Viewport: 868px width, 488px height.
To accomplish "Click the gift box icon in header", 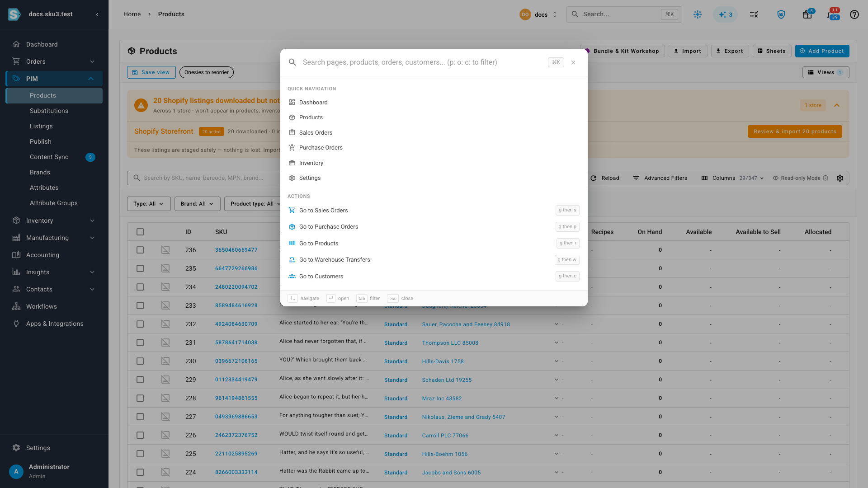I will coord(807,14).
